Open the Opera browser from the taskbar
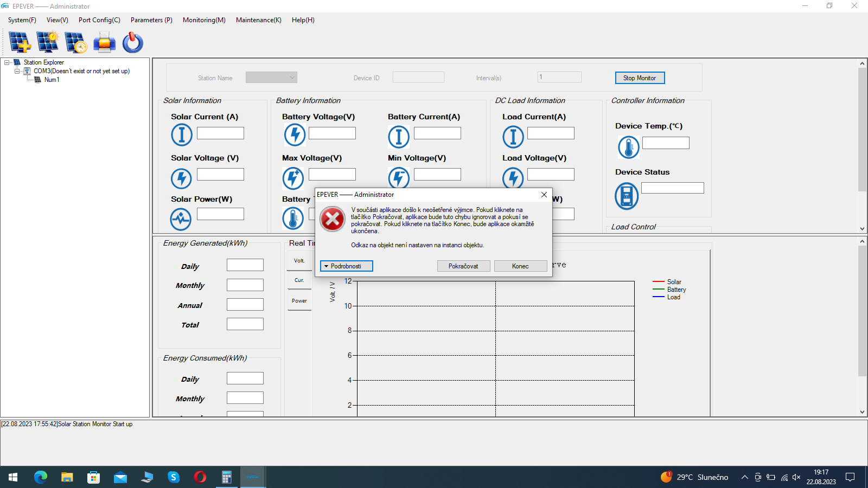The height and width of the screenshot is (488, 868). pyautogui.click(x=200, y=477)
